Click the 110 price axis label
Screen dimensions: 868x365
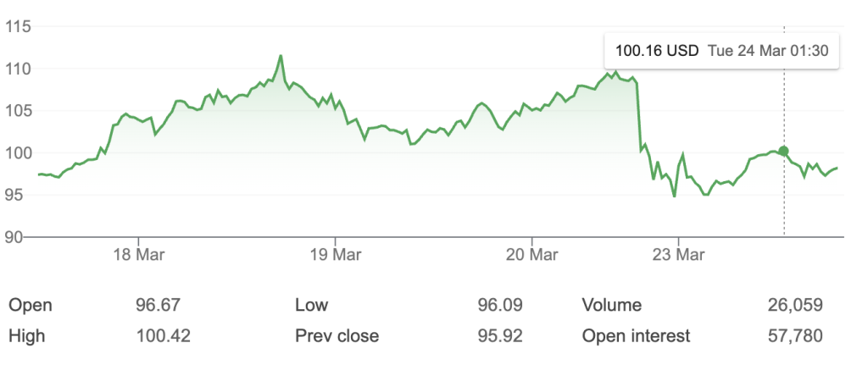click(17, 69)
